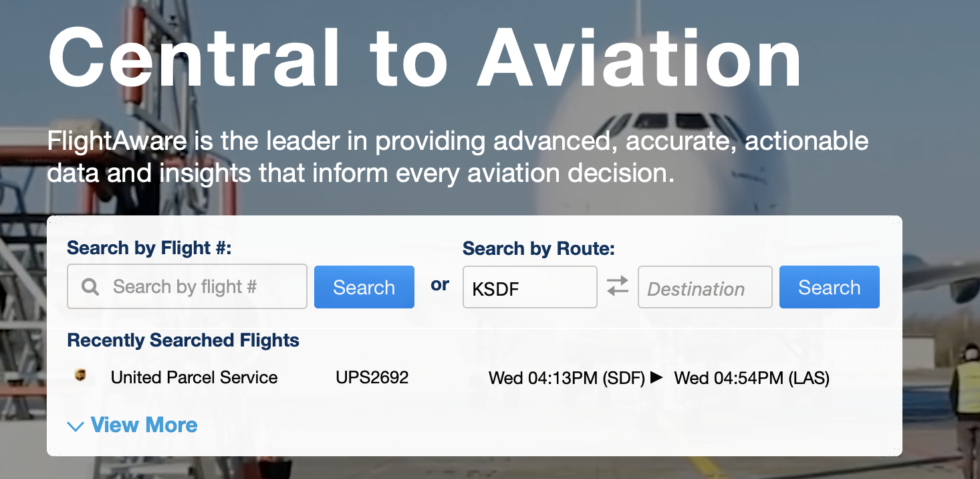
Task: Open the United Parcel Service flight entry
Action: (194, 378)
